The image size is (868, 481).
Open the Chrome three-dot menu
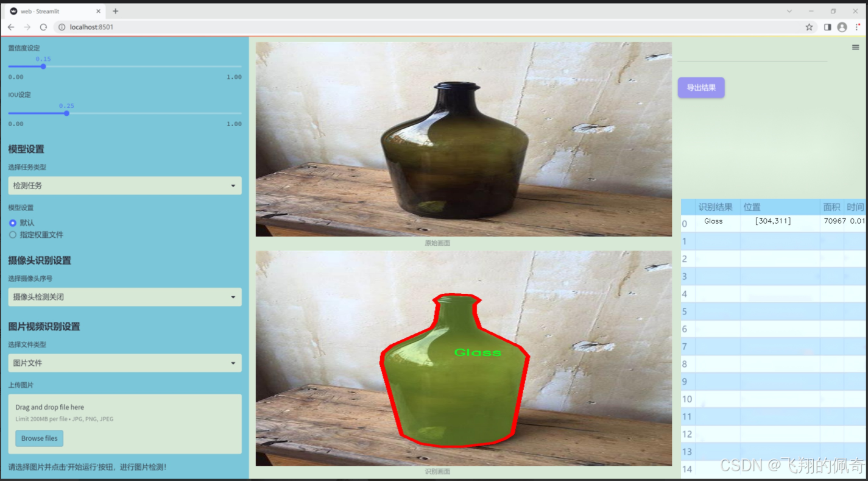pos(858,27)
